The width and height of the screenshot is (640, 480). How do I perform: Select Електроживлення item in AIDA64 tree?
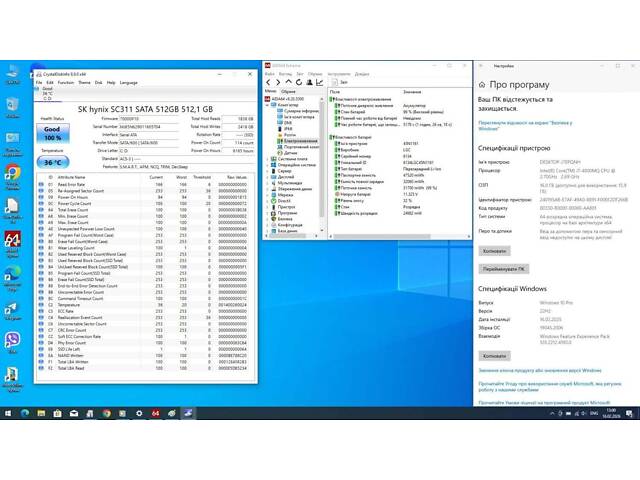click(300, 141)
